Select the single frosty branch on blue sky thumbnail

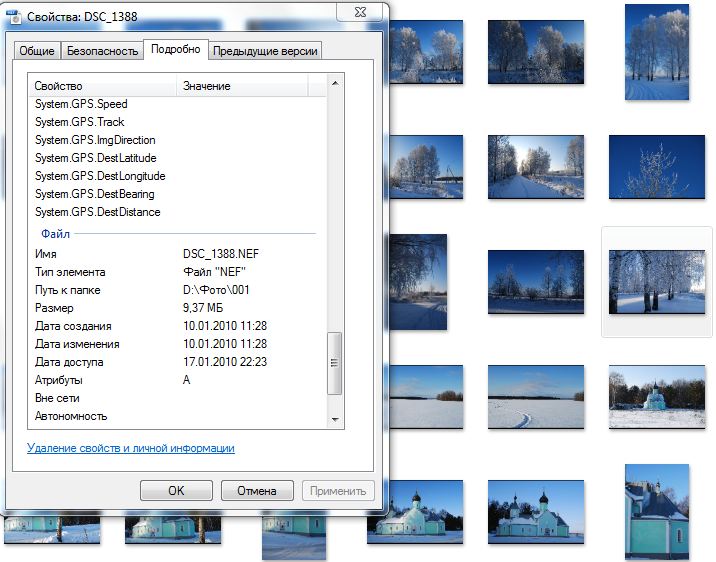(x=657, y=167)
